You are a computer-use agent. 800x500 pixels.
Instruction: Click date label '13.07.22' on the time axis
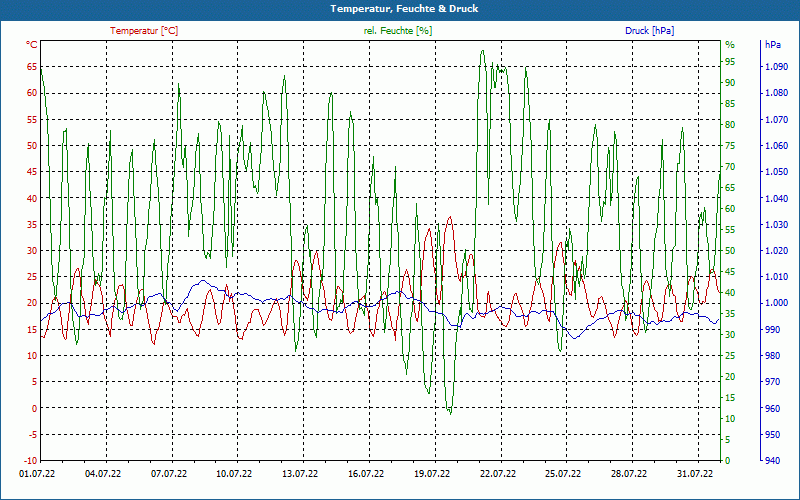pos(300,474)
